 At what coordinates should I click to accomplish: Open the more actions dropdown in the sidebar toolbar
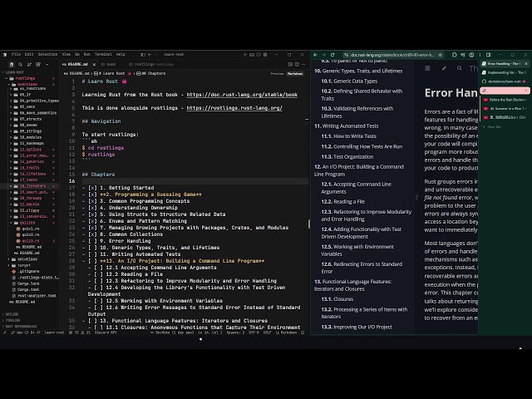(47, 65)
